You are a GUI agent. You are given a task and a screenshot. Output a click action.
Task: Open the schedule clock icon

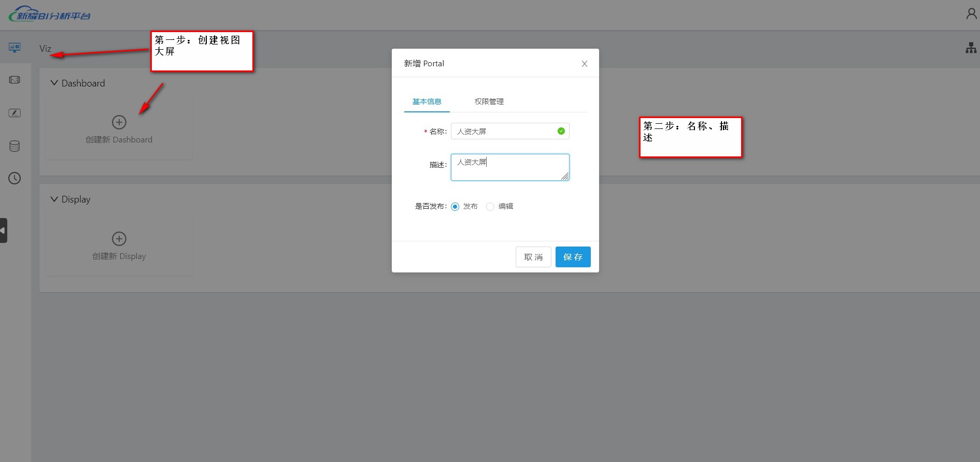pyautogui.click(x=15, y=179)
